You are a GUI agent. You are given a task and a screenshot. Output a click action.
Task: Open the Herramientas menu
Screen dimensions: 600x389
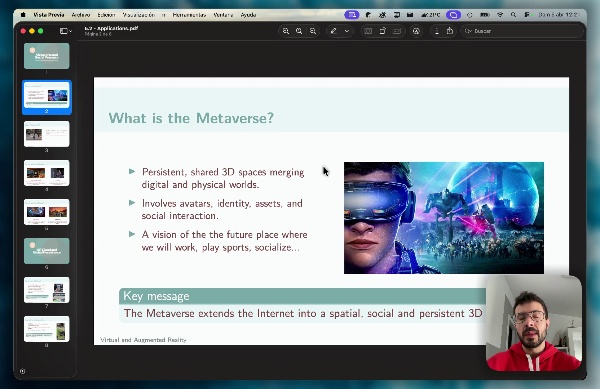pyautogui.click(x=189, y=15)
